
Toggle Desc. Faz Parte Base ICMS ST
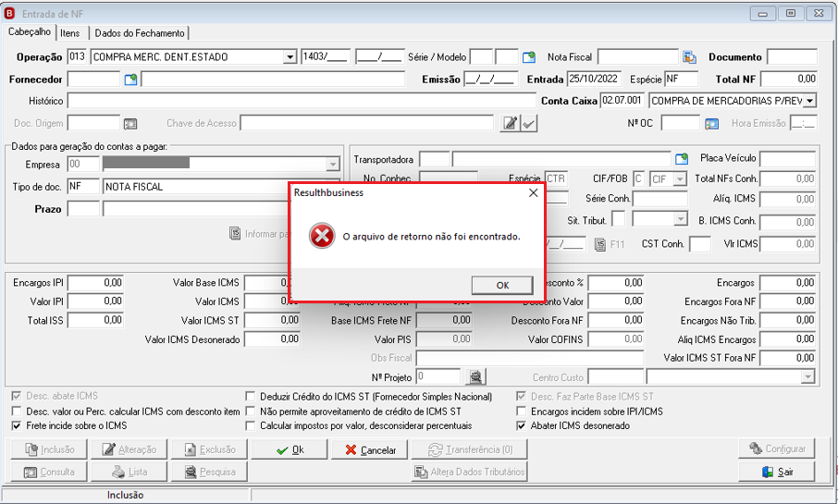point(521,397)
